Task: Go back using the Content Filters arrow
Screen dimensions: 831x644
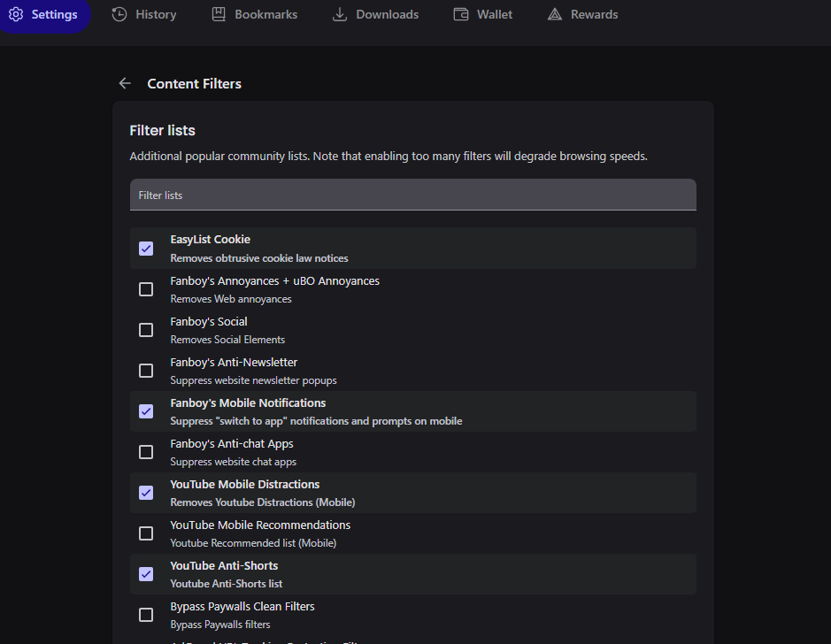Action: 125,83
